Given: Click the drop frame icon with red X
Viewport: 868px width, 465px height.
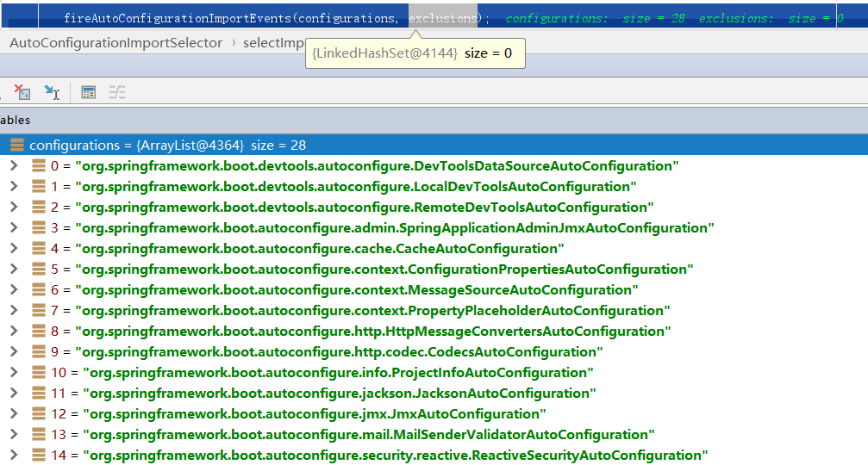Looking at the screenshot, I should [x=22, y=92].
